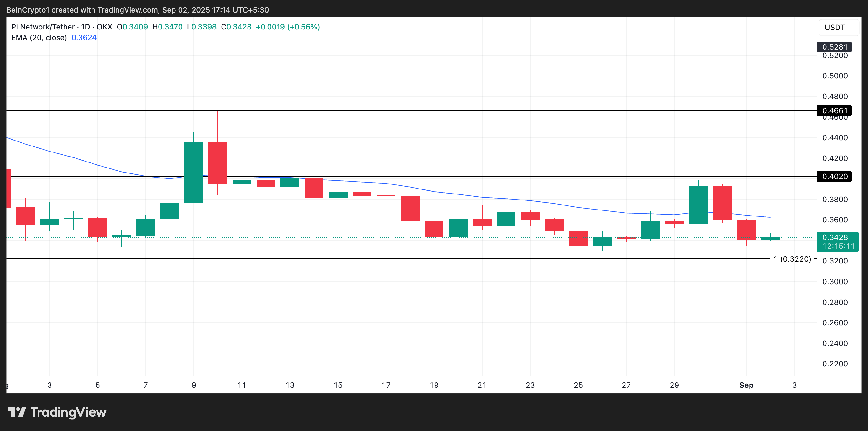
Task: Click the 0.4020 price level label
Action: point(834,176)
